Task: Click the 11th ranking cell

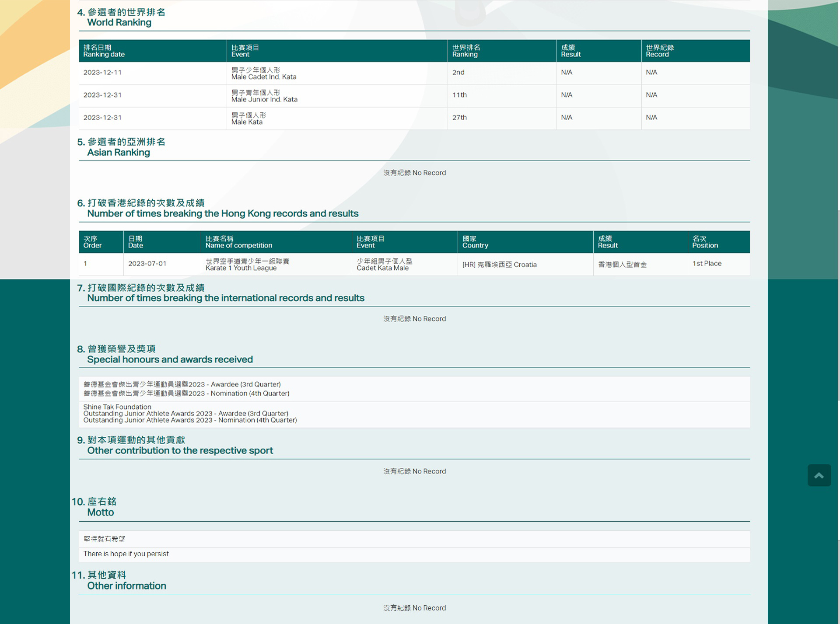Action: [x=459, y=95]
